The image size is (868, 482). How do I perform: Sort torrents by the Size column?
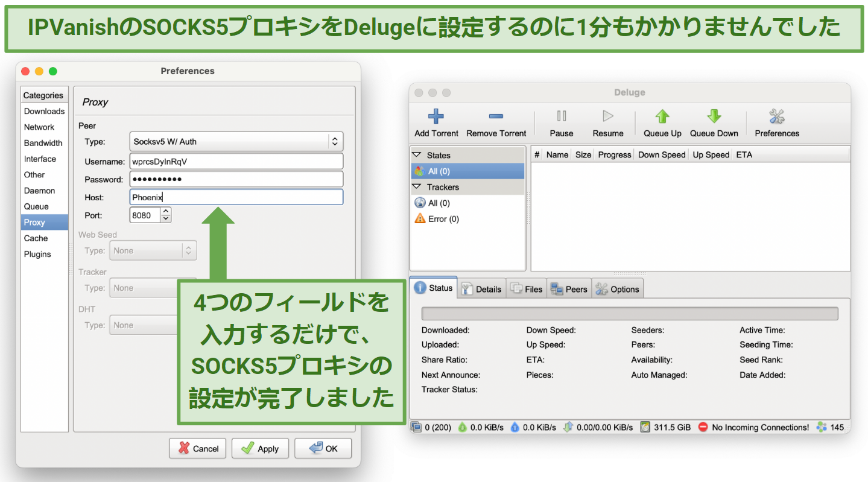583,154
